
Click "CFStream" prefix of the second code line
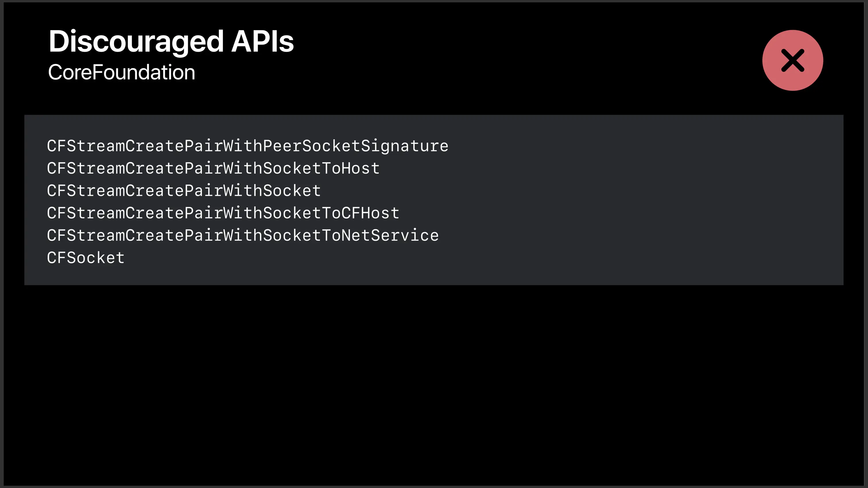(86, 168)
